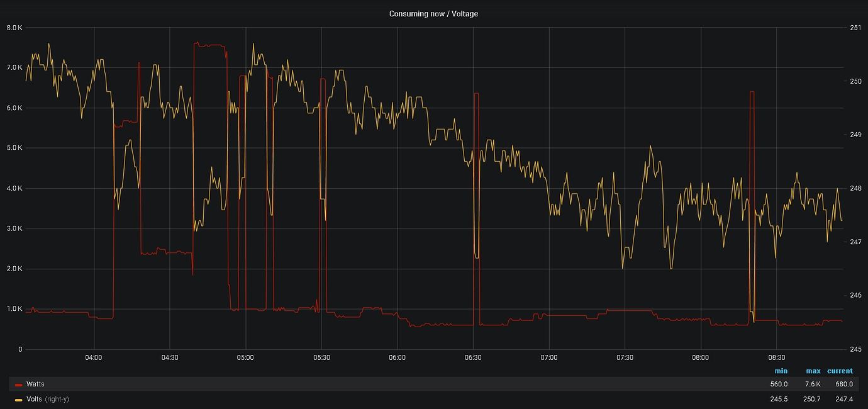Click the 560.0 minimum Watts reading
This screenshot has width=868, height=409.
(779, 384)
